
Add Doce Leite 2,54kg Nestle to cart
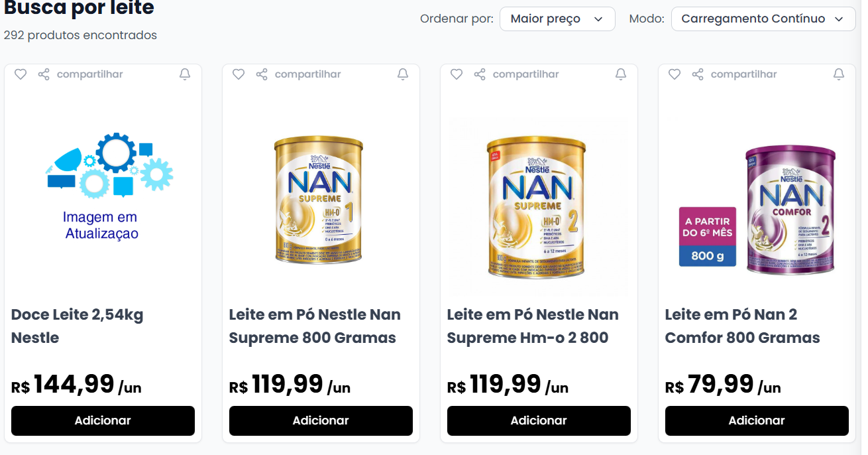(x=103, y=421)
